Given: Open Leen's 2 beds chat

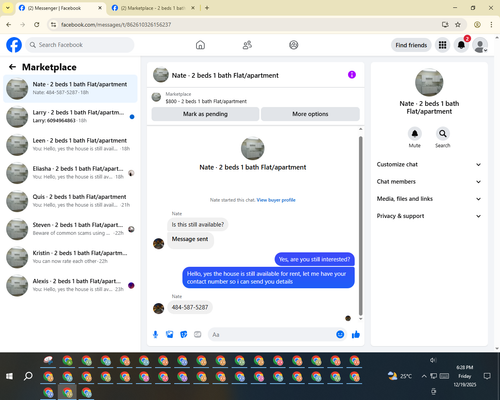Looking at the screenshot, I should (70, 145).
